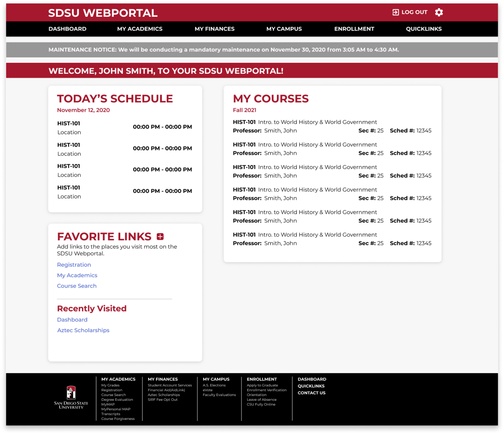Click CONTACT US in the footer

pos(311,393)
